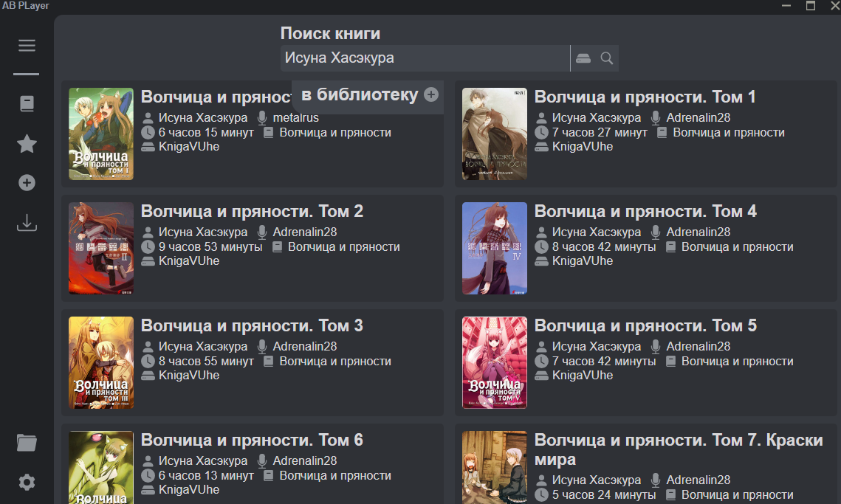Click narrator 'Adrenalin28' in Том 5 card
841x504 pixels.
click(x=698, y=346)
